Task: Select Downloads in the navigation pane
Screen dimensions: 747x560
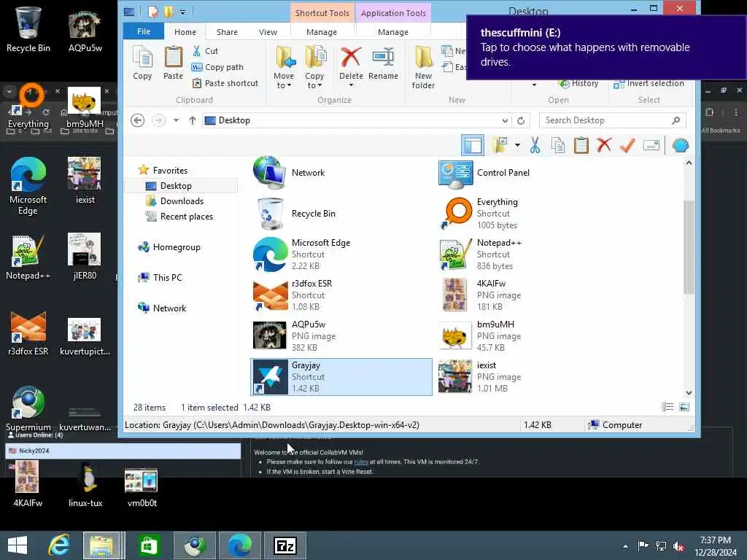Action: pyautogui.click(x=182, y=201)
